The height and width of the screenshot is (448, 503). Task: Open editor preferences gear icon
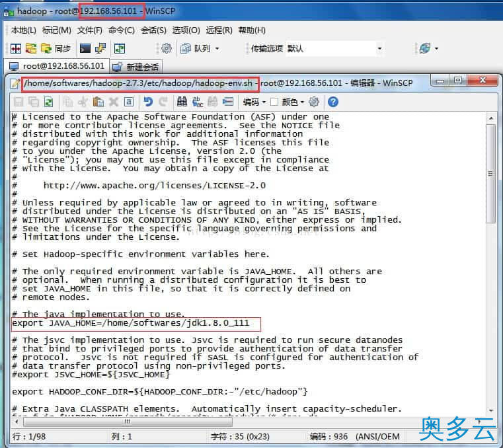pyautogui.click(x=314, y=102)
